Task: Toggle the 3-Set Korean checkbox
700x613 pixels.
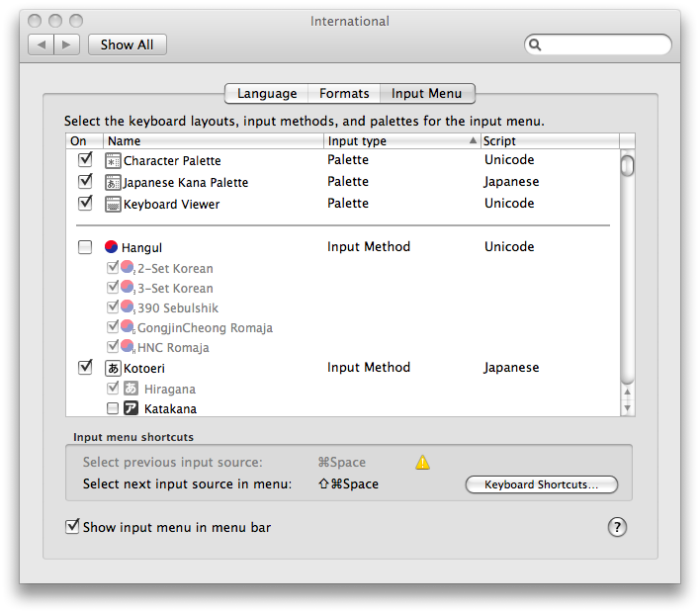Action: (113, 287)
